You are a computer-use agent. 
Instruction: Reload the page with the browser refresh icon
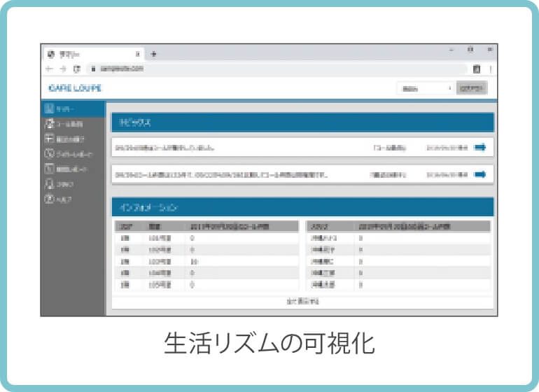pos(77,69)
